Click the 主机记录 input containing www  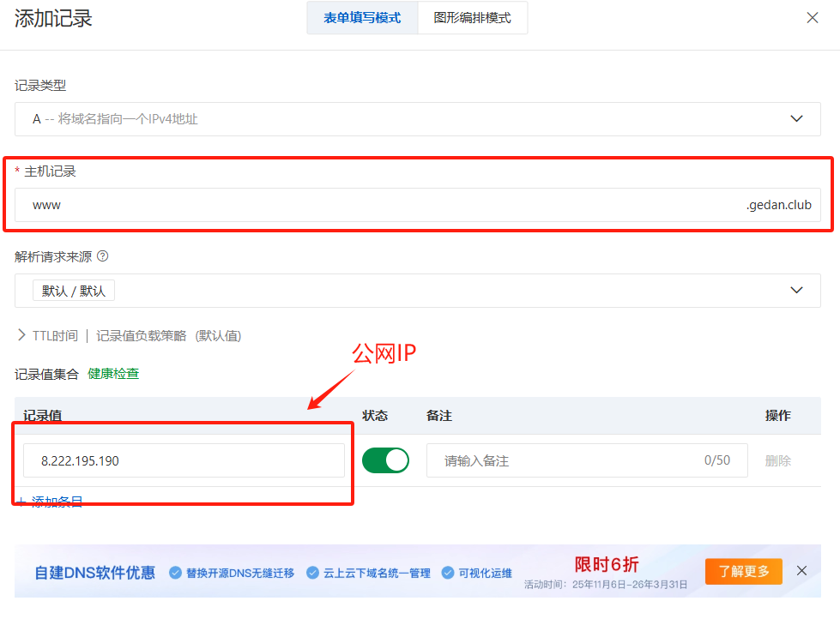(378, 205)
